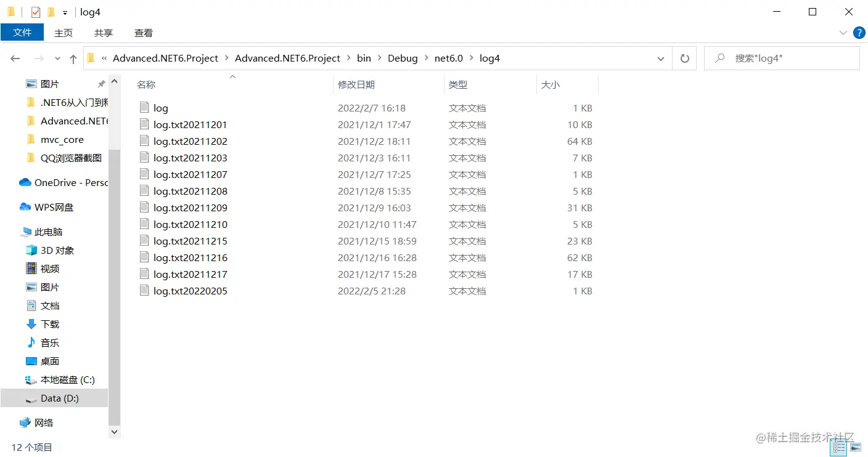The width and height of the screenshot is (868, 457).
Task: Switch to the 查看 ribbon tab
Action: coord(143,33)
